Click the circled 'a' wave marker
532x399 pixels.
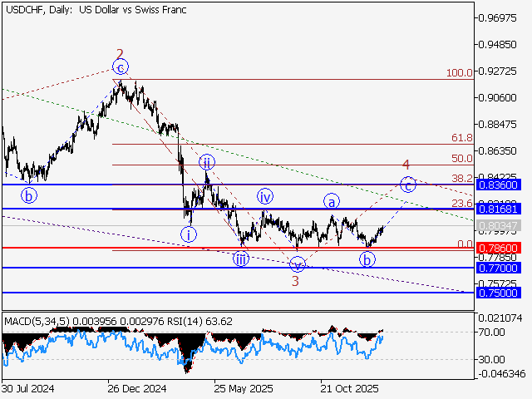(332, 201)
